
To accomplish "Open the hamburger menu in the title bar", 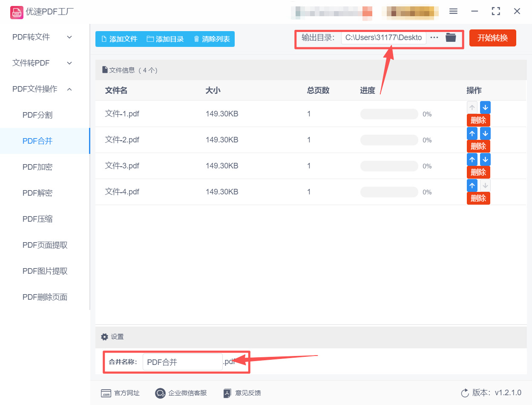I will (x=453, y=12).
